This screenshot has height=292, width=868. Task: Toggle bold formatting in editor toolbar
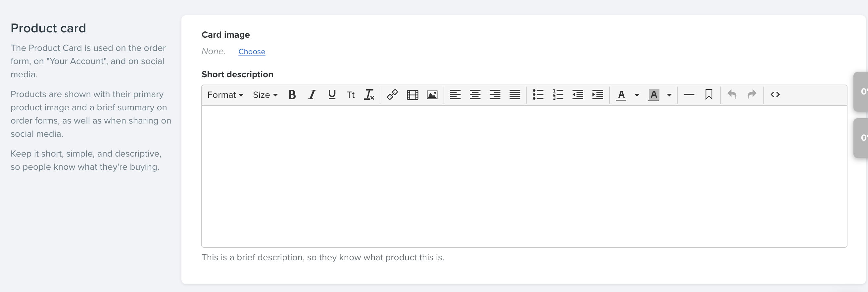292,95
